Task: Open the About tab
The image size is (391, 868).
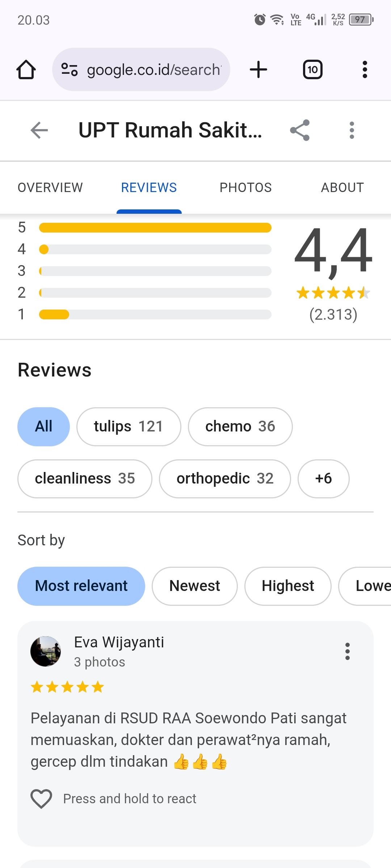Action: 342,188
